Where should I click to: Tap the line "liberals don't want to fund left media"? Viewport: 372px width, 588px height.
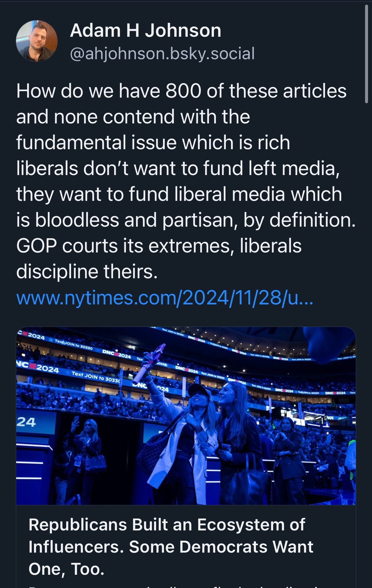178,168
